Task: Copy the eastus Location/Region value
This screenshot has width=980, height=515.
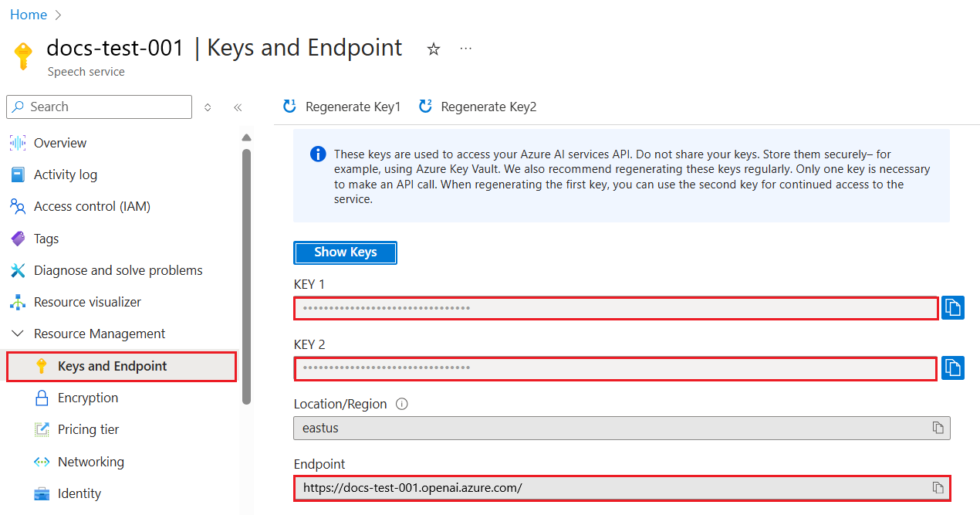Action: pos(938,428)
